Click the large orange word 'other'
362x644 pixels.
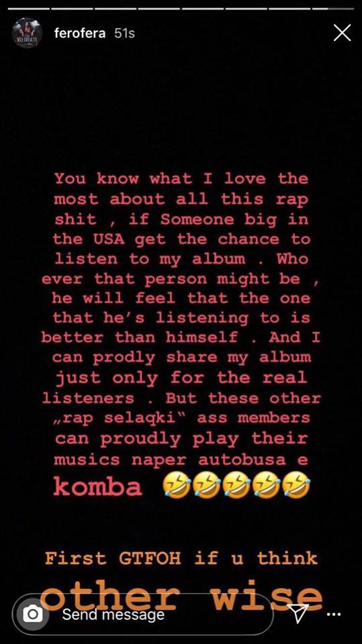109,597
